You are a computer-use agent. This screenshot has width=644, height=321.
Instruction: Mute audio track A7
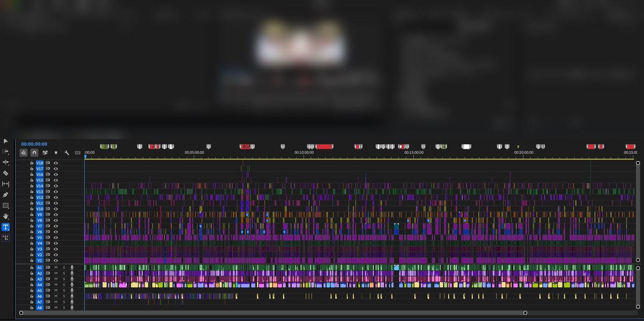pos(56,302)
